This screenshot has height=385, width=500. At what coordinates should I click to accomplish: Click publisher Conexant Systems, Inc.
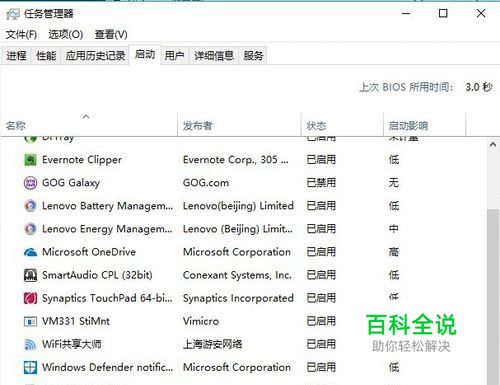[x=237, y=275]
